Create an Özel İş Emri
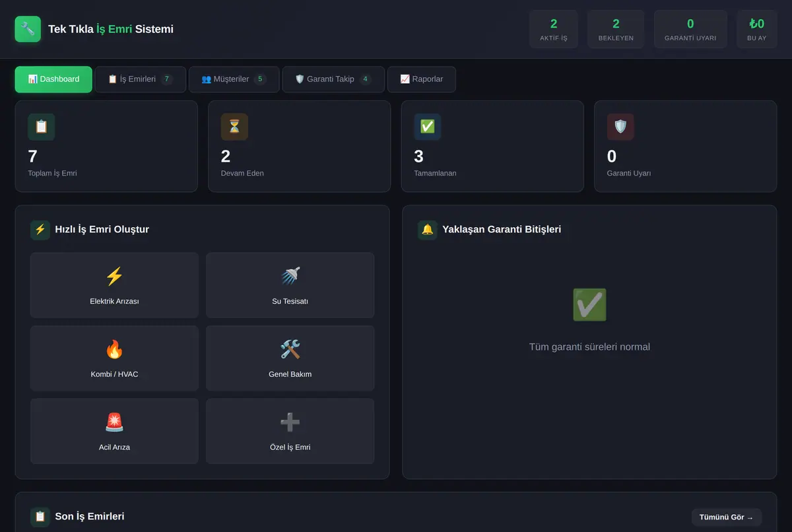This screenshot has height=532, width=792. point(290,431)
